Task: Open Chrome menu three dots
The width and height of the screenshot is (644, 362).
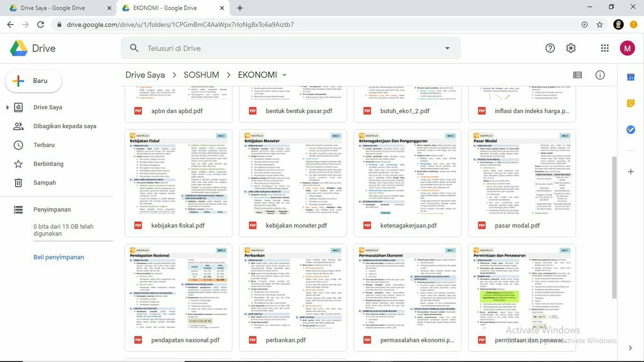Action: (x=634, y=25)
